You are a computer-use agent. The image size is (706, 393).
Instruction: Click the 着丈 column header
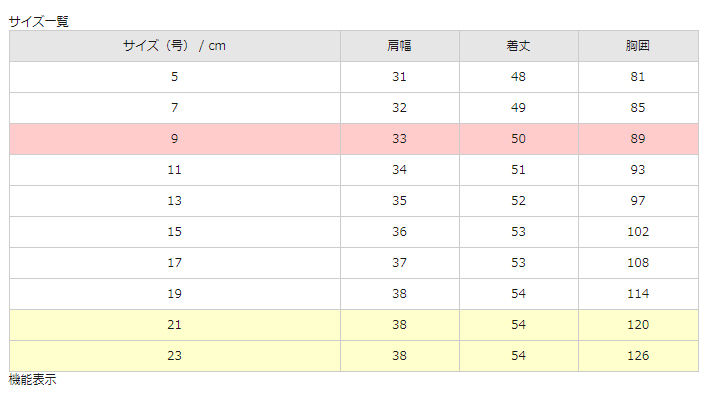point(519,46)
